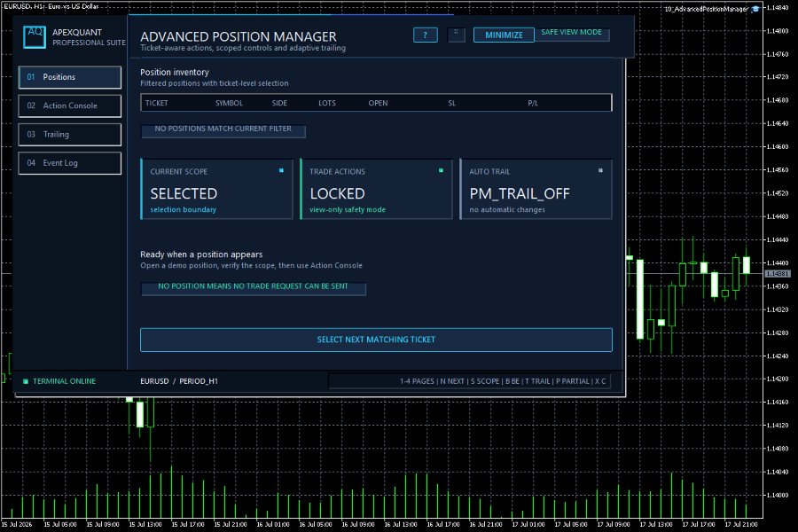The height and width of the screenshot is (532, 798).
Task: Switch to the 02 Action Console page
Action: coord(70,106)
